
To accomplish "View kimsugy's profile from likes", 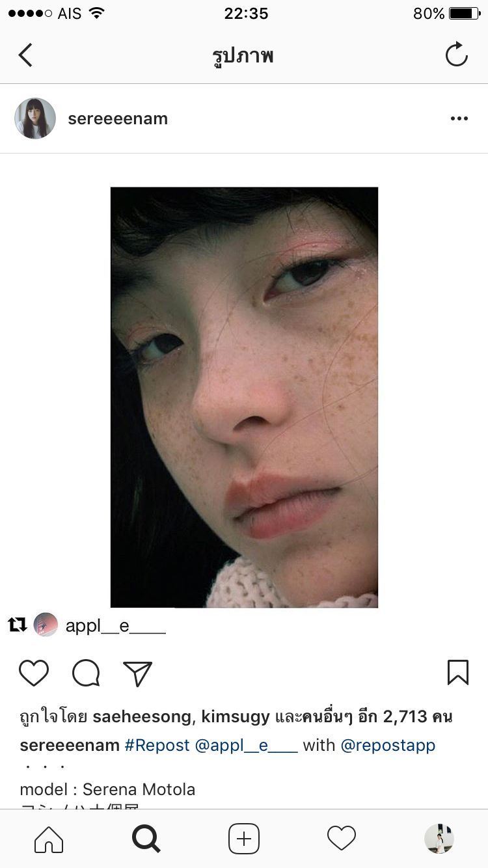I will tap(236, 717).
